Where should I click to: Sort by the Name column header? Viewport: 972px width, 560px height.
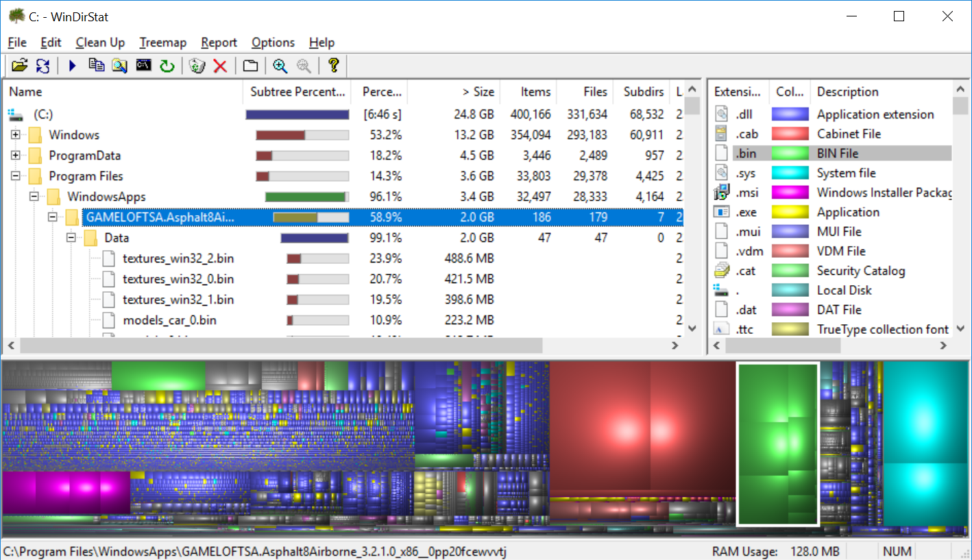(123, 92)
